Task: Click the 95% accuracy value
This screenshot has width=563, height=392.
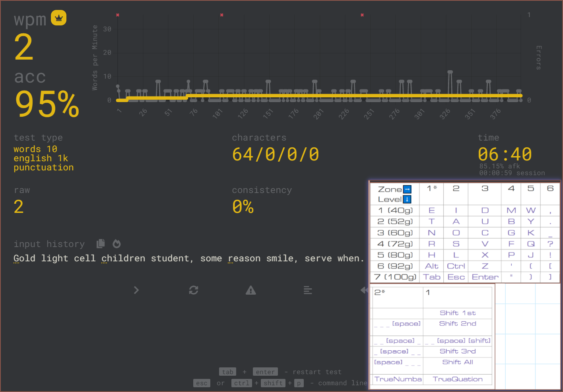Action: (x=47, y=104)
